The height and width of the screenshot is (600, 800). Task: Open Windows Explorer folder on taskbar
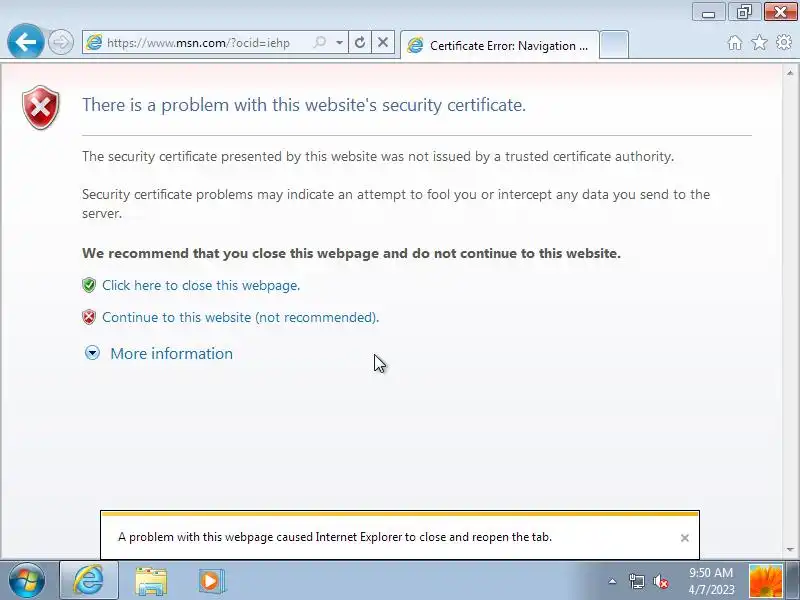point(151,581)
